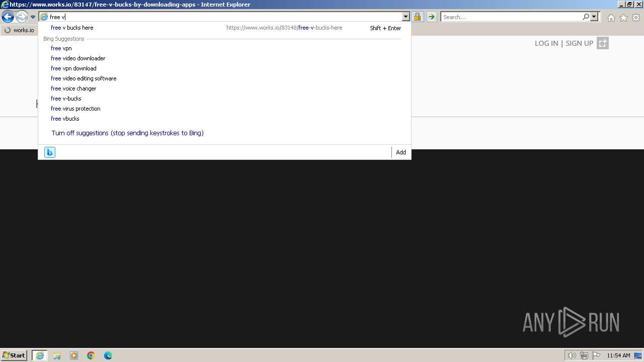This screenshot has height=362, width=644.
Task: Select the 'free vpn' suggestion
Action: pyautogui.click(x=61, y=48)
